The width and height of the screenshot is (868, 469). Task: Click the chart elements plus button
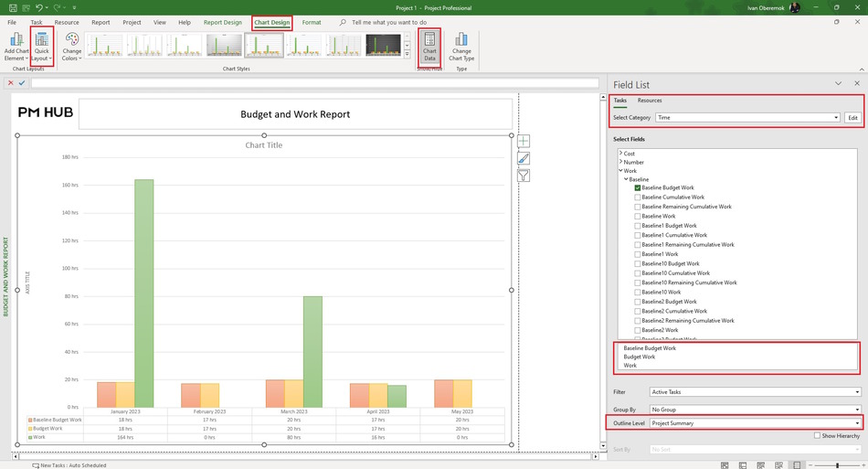click(524, 141)
